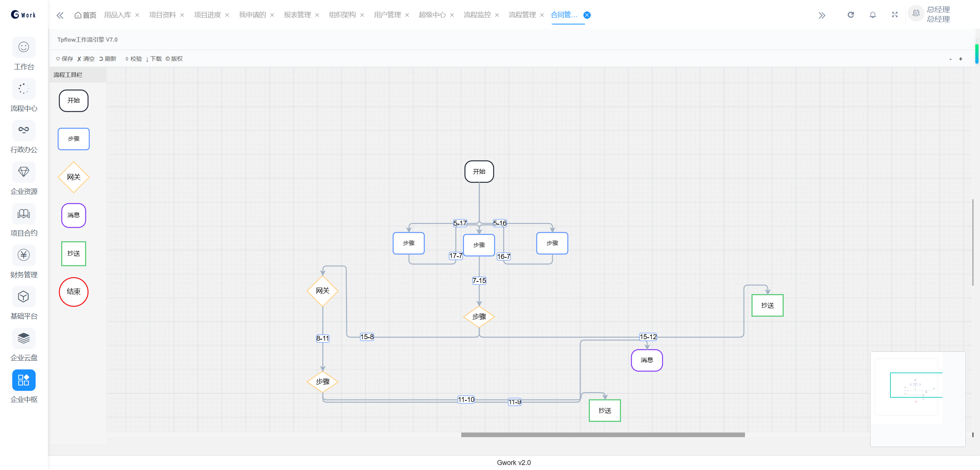Open the 流程中心 sidebar icon
This screenshot has height=470, width=980.
(24, 89)
